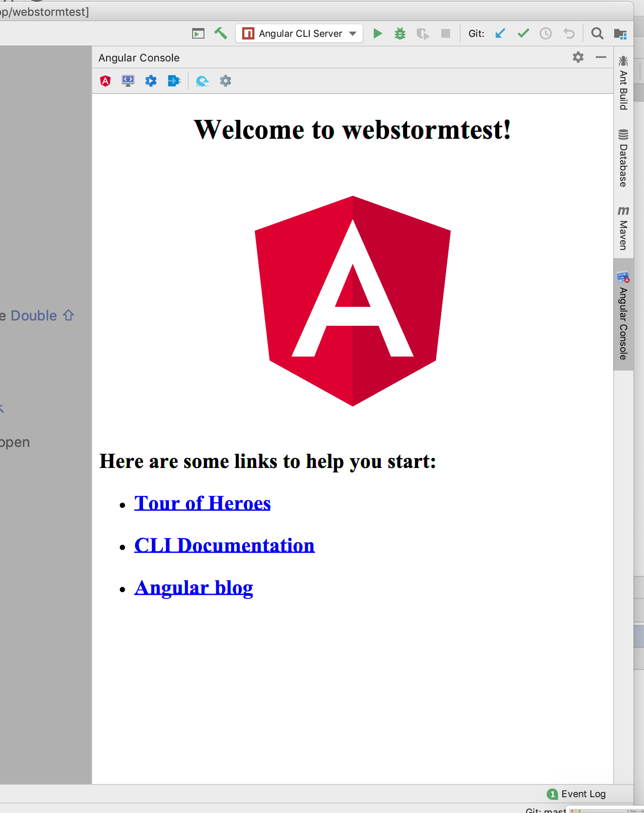Image resolution: width=644 pixels, height=813 pixels.
Task: Run with coverage icon
Action: [x=422, y=33]
